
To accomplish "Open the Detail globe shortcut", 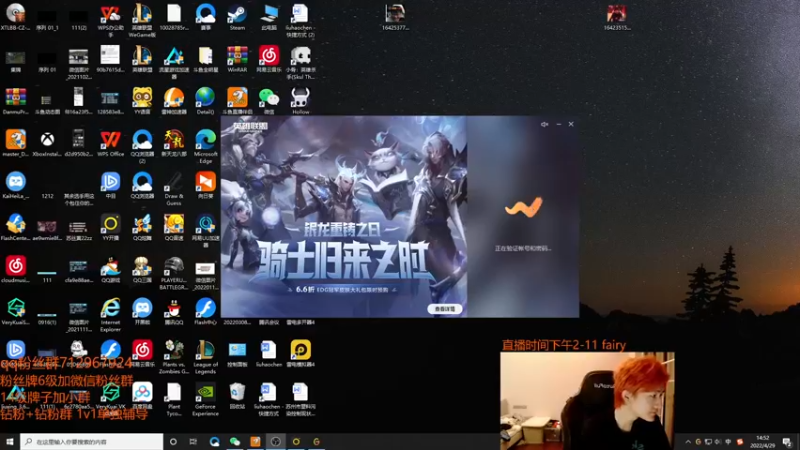I will 205,101.
